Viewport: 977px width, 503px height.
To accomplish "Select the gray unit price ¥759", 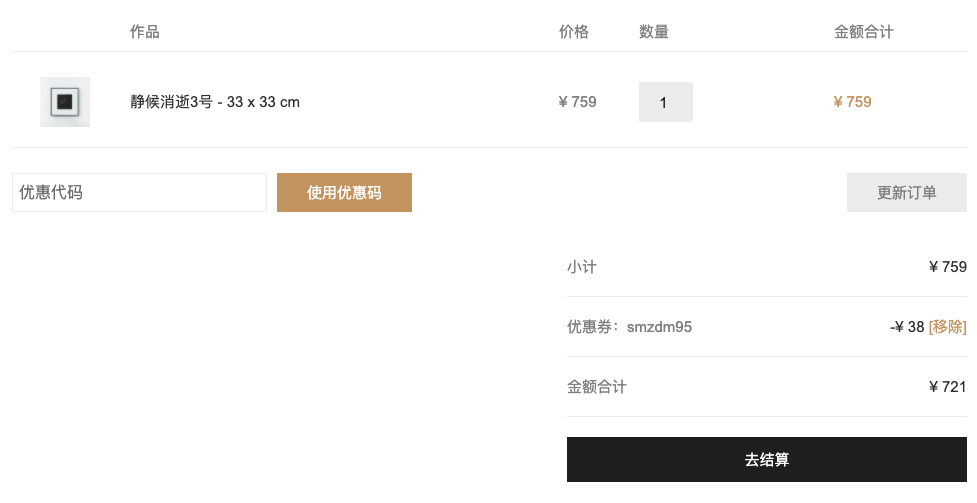I will (x=578, y=102).
